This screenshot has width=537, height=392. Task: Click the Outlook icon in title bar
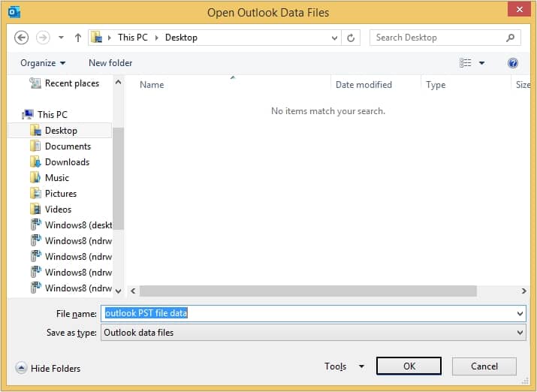(x=14, y=12)
